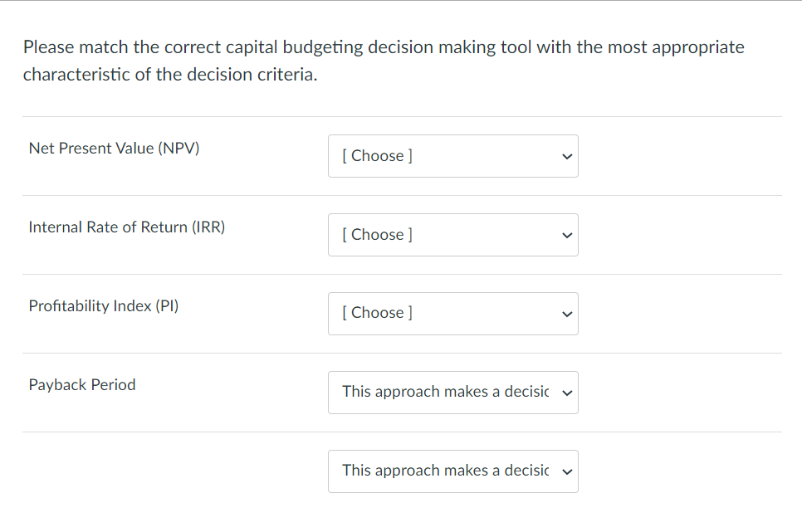Viewport: 802px width, 532px height.
Task: Click the 'characteristic of the decision criteria' line
Action: (x=169, y=75)
